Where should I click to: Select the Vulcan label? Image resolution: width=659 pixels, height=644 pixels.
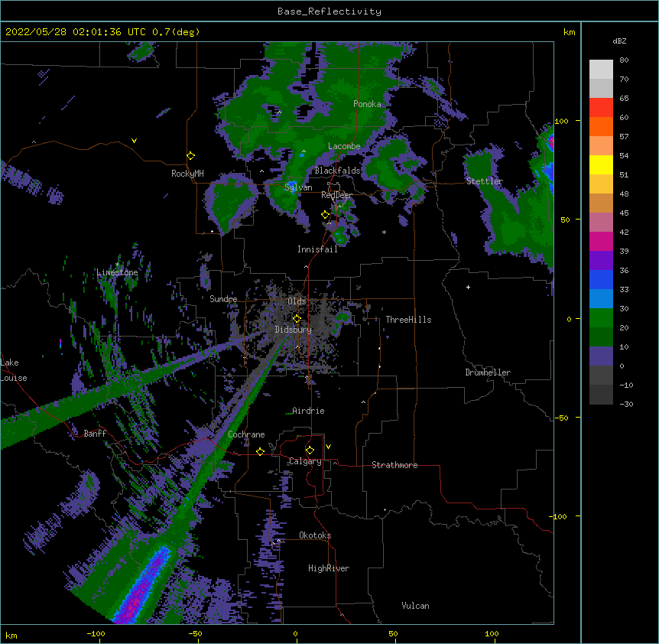point(415,606)
